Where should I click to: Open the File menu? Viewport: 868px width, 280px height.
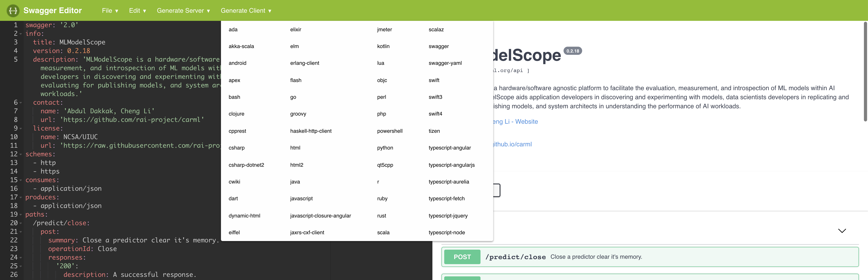[110, 11]
